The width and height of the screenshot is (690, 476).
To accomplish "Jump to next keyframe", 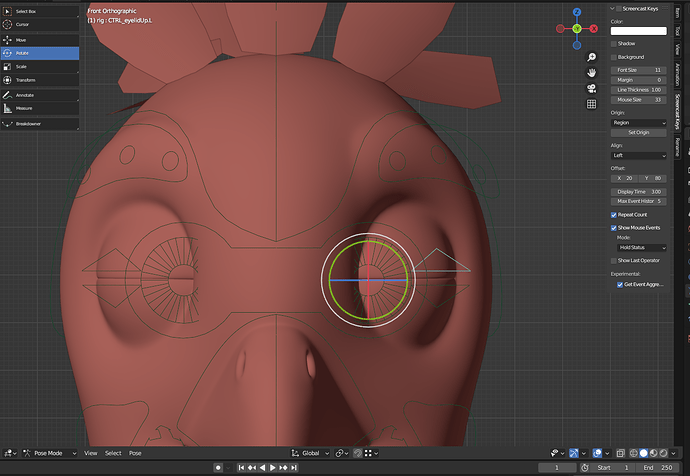I will (x=283, y=467).
